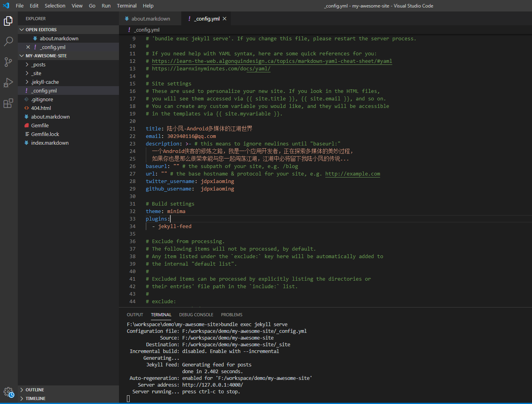Viewport: 532px width, 404px height.
Task: Switch to the Debug Console tab
Action: 196,315
